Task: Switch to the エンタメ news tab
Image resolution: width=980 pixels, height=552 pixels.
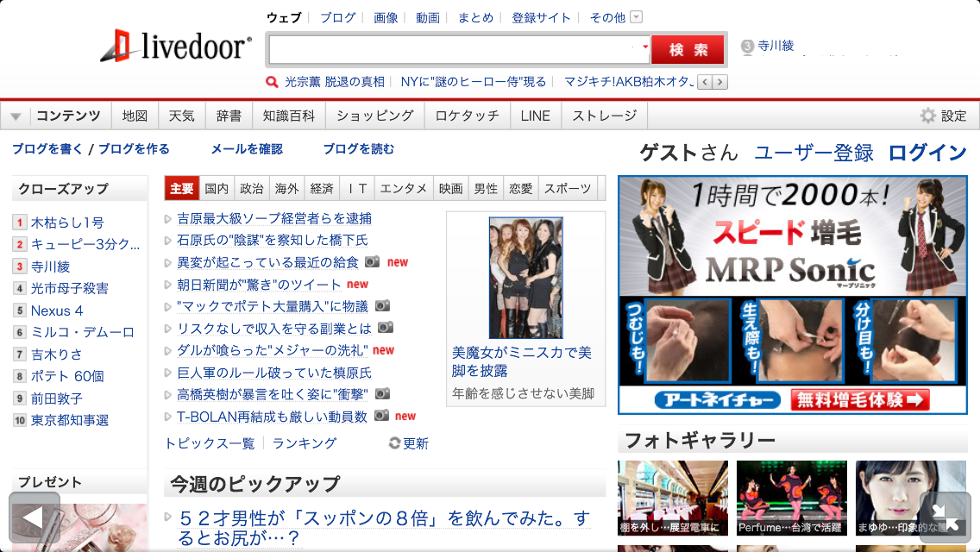Action: pyautogui.click(x=403, y=188)
